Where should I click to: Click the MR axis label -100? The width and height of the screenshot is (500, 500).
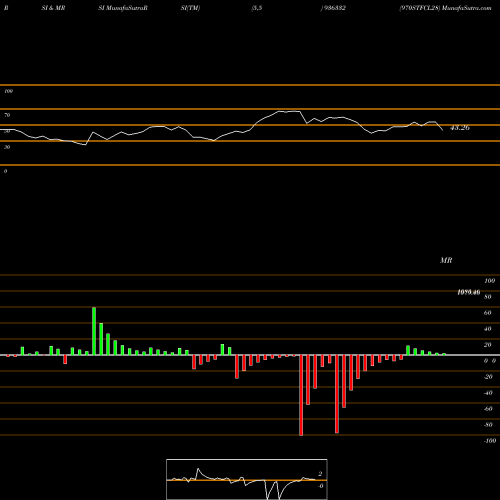coord(490,441)
